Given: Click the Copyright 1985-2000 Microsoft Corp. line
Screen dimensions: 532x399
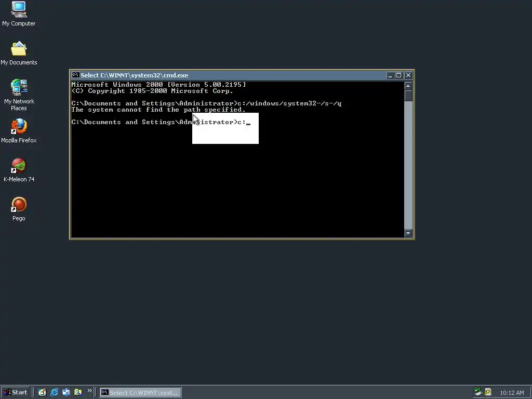Looking at the screenshot, I should (152, 91).
